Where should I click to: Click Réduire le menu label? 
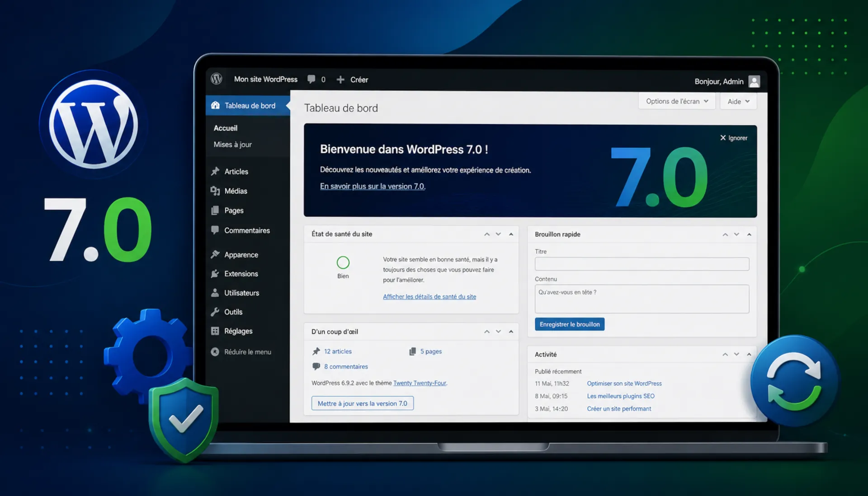(248, 352)
